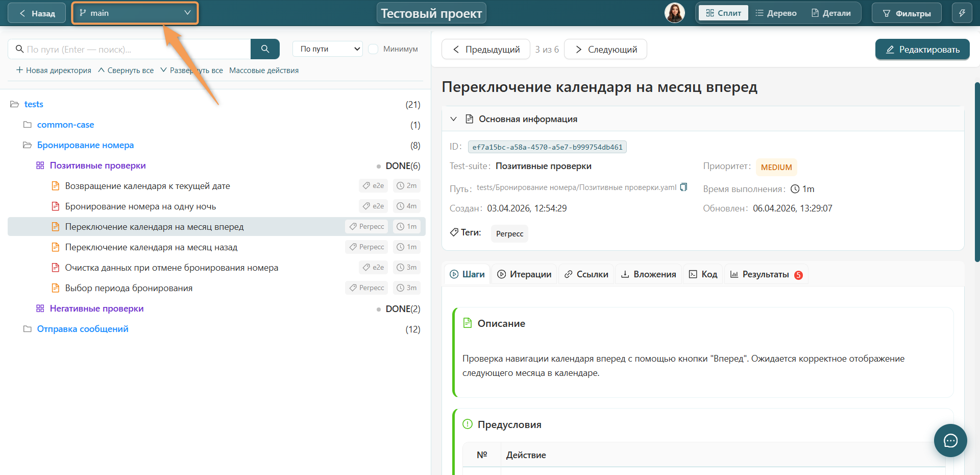980x475 pixels.
Task: Open the Фильтры panel
Action: point(906,13)
